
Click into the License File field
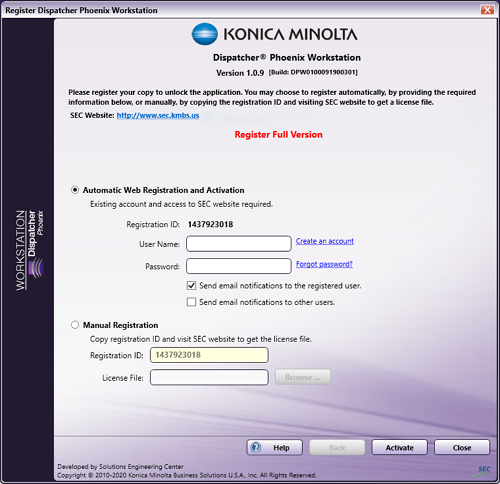[209, 377]
